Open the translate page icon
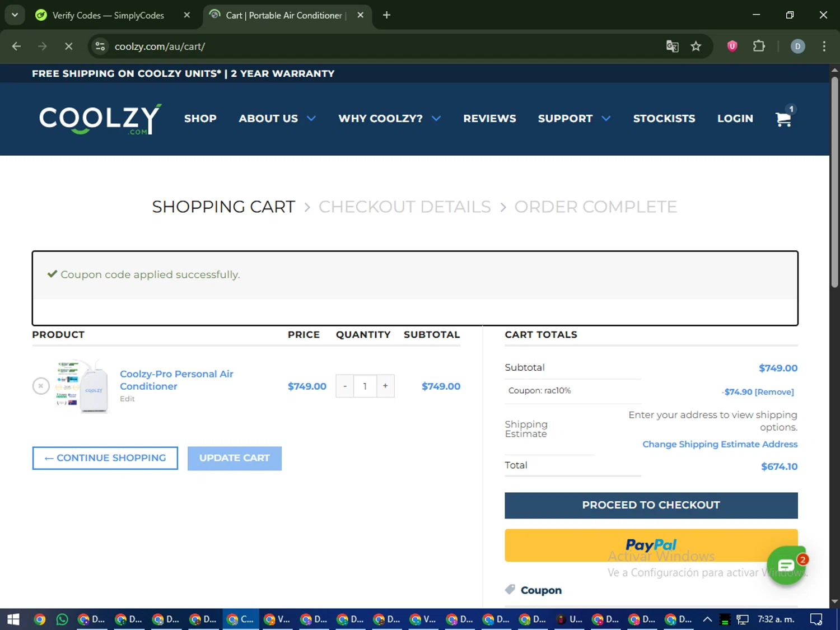Viewport: 840px width, 630px height. (672, 46)
